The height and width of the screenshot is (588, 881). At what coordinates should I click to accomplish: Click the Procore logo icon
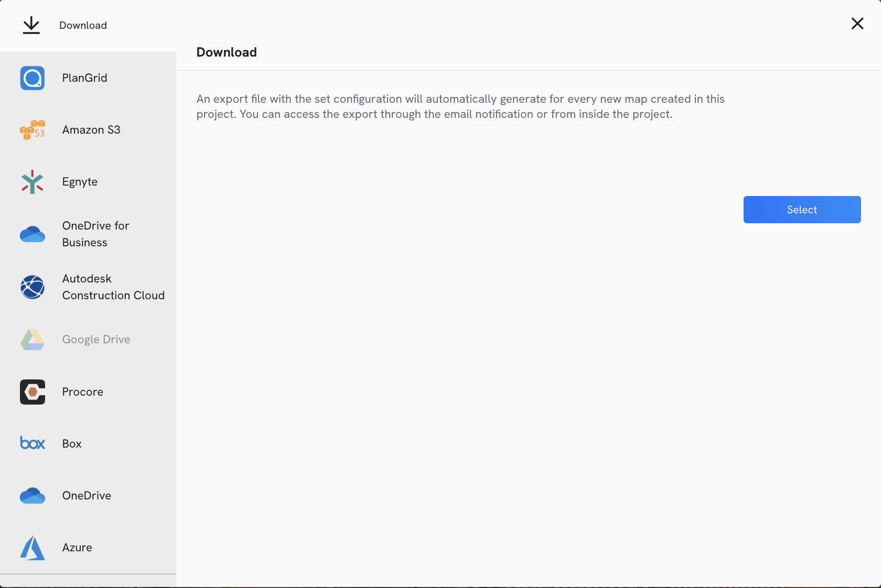click(33, 392)
